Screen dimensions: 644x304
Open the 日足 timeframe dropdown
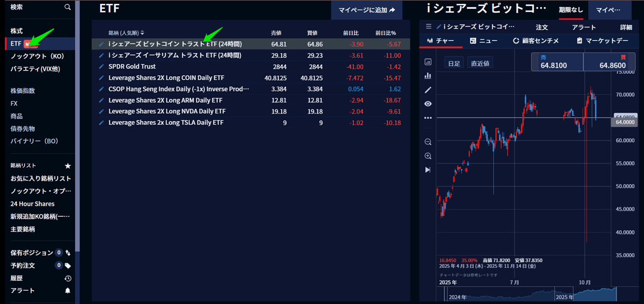pos(454,63)
